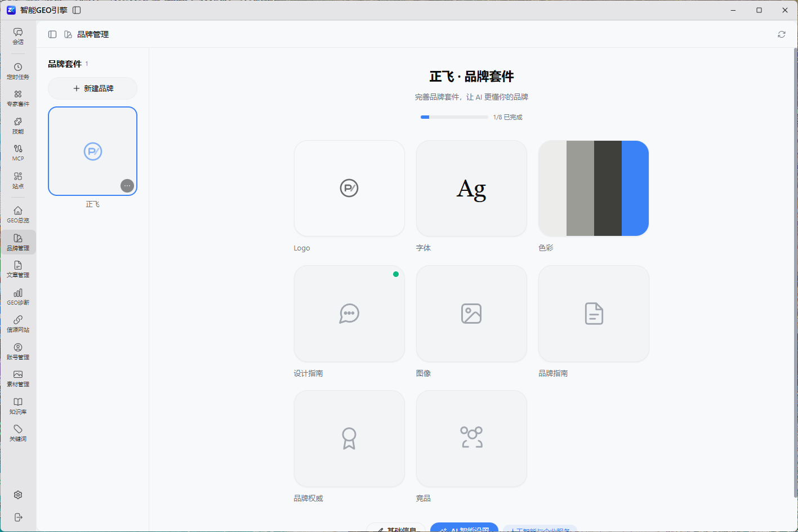Viewport: 798px width, 532px height.
Task: Open 定时任务 scheduled tasks
Action: click(18, 71)
